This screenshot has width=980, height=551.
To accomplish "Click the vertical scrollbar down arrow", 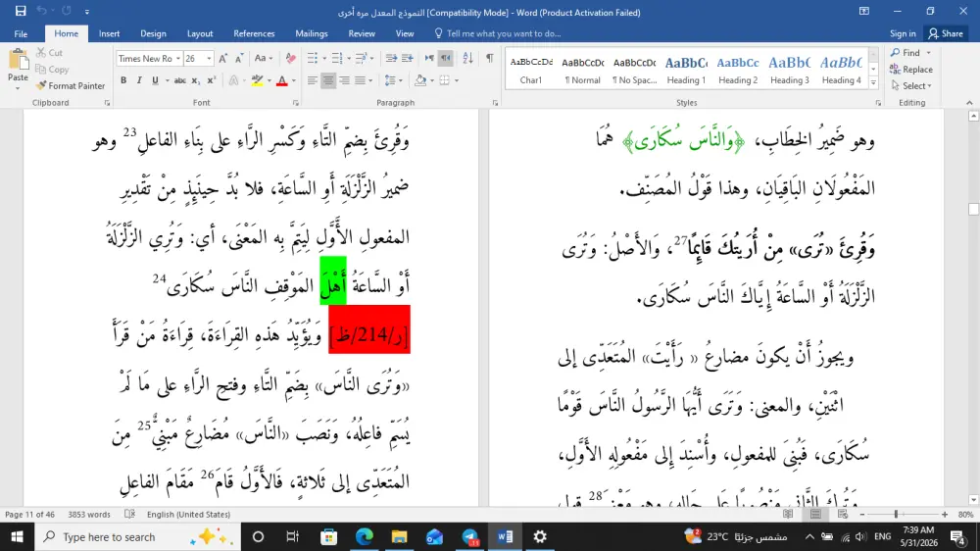I will 973,499.
